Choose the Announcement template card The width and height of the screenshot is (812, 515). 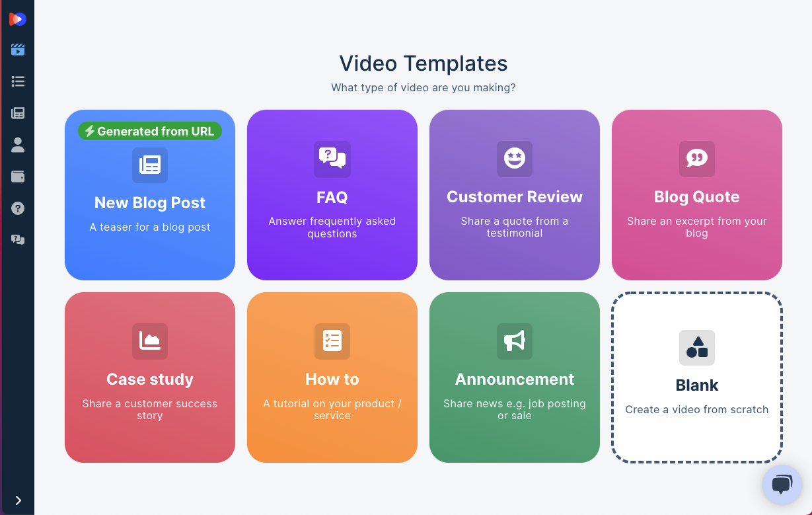coord(514,377)
